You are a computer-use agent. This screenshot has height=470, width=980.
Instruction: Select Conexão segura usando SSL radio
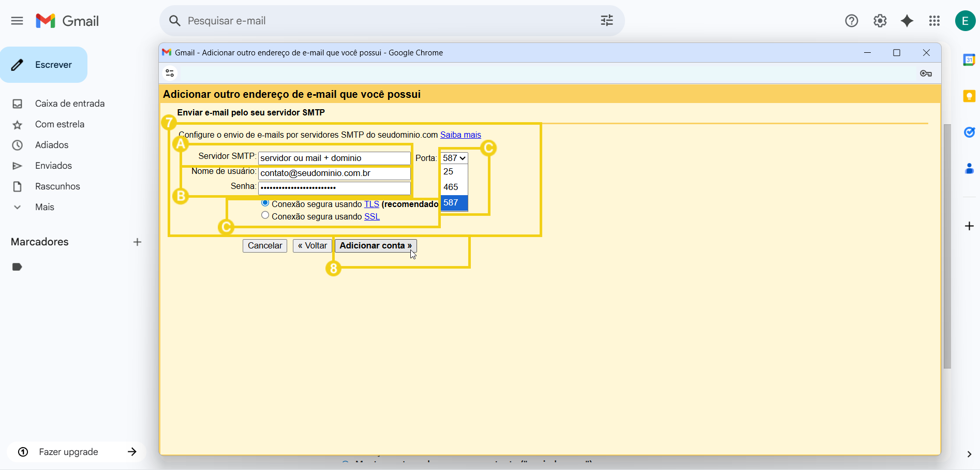pos(265,215)
